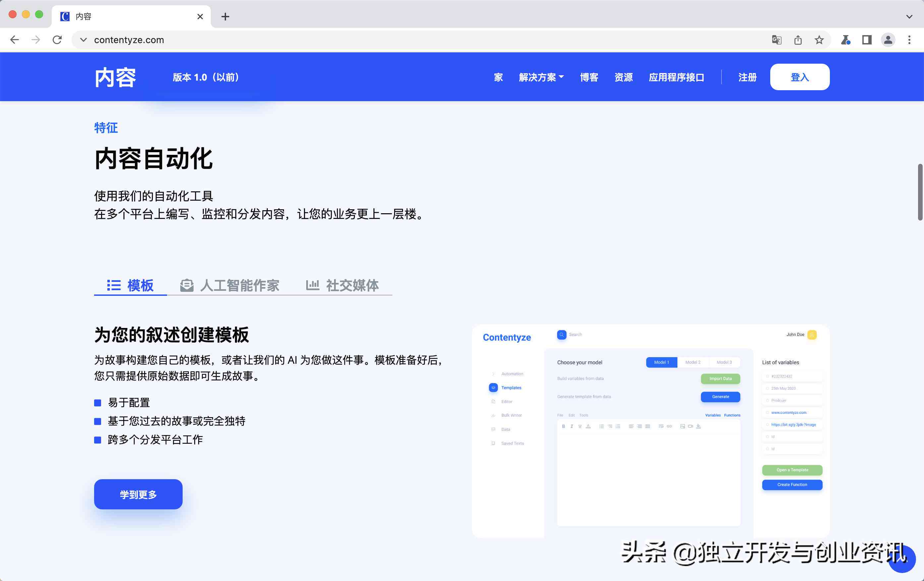This screenshot has width=924, height=581.
Task: Click the Contentyze app preview screenshot
Action: click(x=651, y=431)
